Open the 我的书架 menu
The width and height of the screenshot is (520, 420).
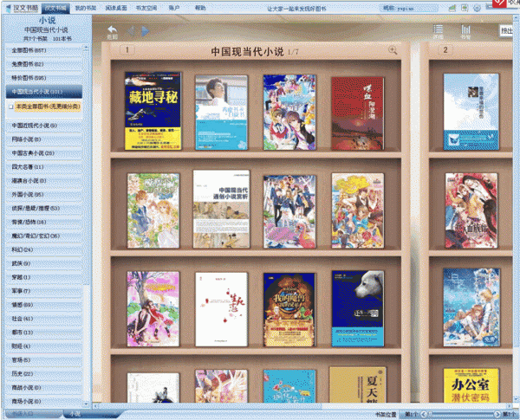tap(86, 8)
